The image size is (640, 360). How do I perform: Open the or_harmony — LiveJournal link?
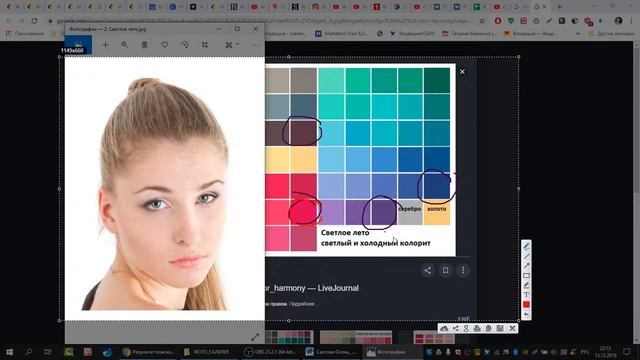click(x=311, y=288)
